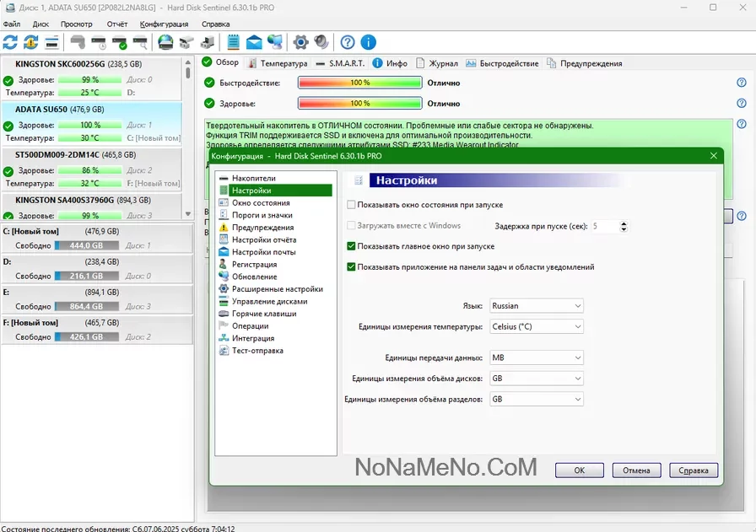Expand the temperature units Celsius dropdown
This screenshot has width=756, height=532.
coord(537,327)
